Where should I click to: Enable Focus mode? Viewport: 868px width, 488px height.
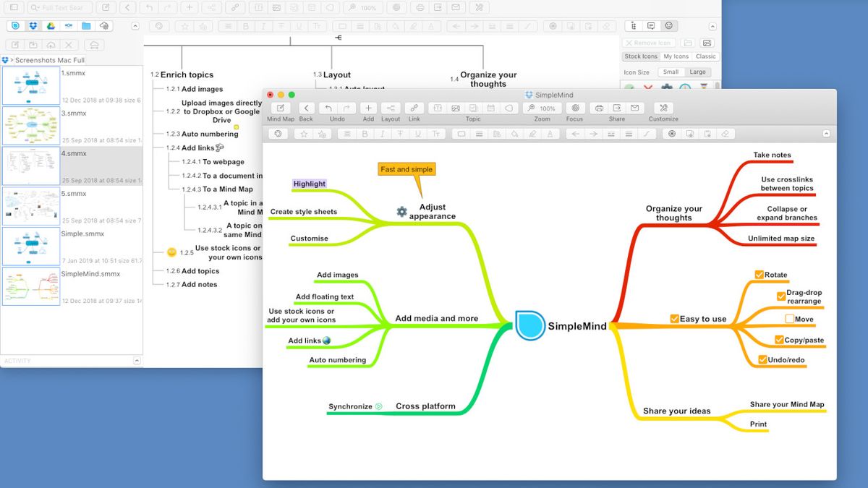pyautogui.click(x=574, y=108)
